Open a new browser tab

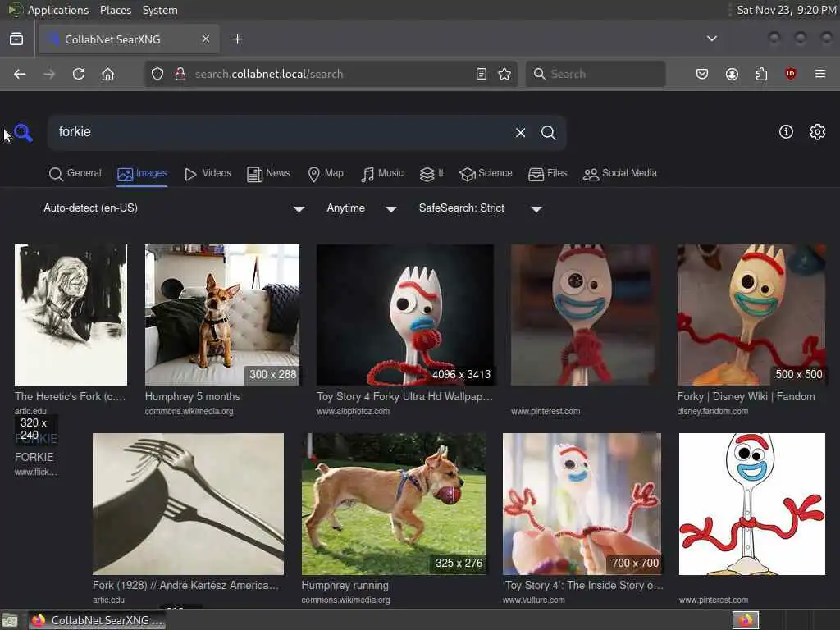pos(237,39)
